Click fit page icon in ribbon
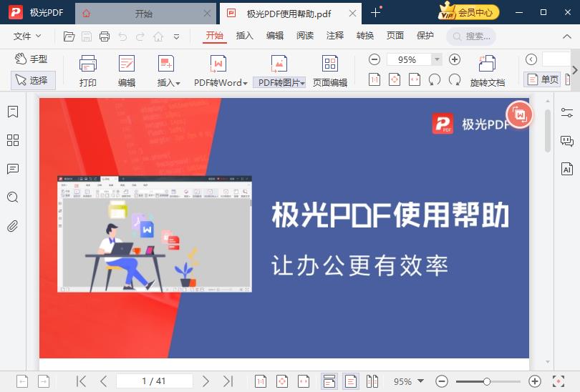This screenshot has height=392, width=580. pos(395,79)
